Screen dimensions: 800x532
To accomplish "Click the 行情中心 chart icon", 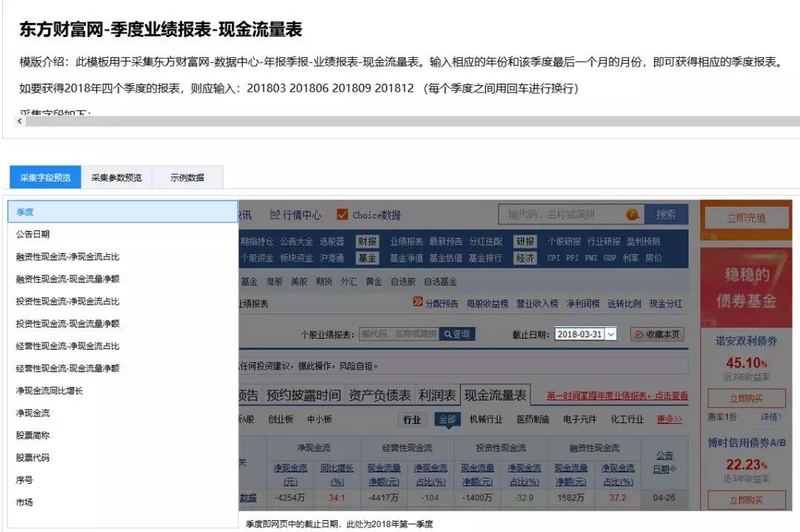I will click(x=275, y=214).
